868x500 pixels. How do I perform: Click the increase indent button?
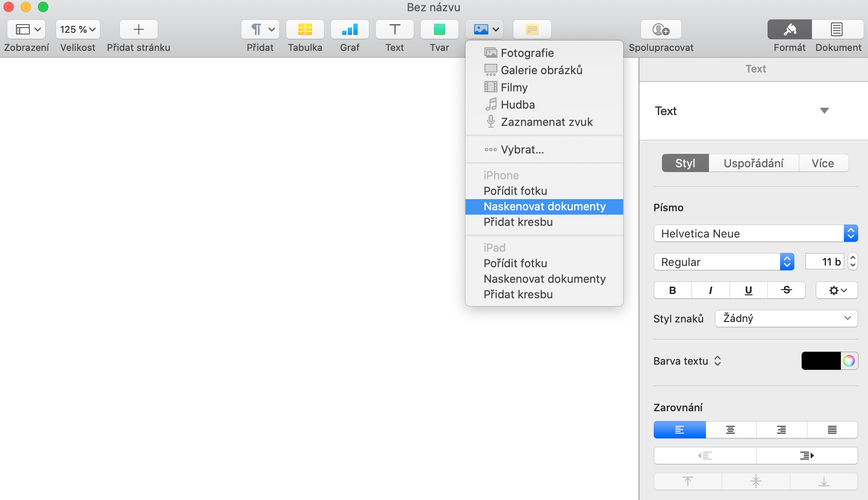click(806, 456)
